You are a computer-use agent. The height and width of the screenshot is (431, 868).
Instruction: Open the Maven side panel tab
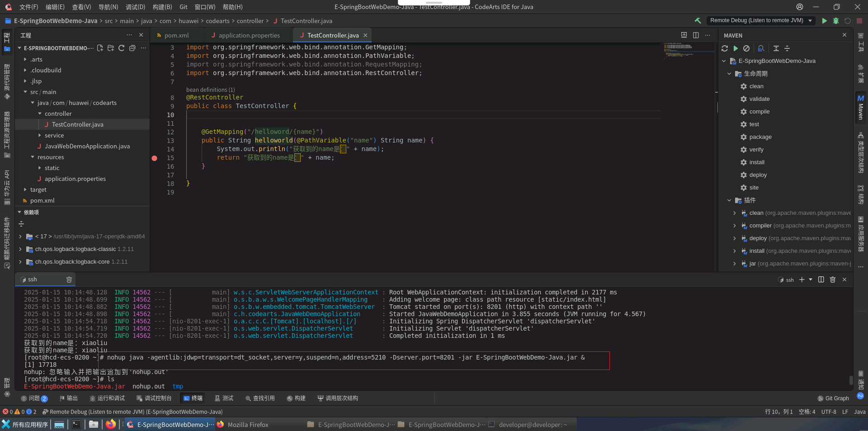[x=861, y=107]
